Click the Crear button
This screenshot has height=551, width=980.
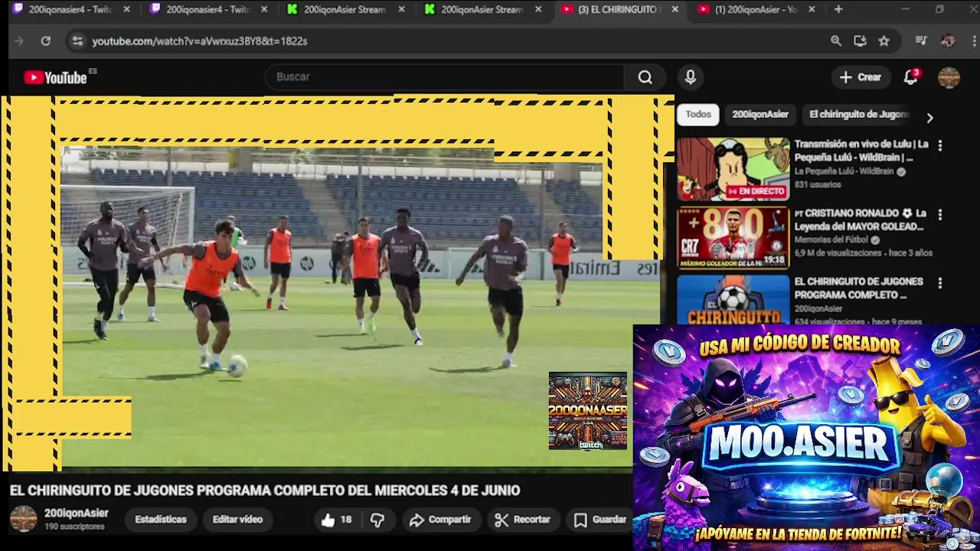click(x=861, y=77)
